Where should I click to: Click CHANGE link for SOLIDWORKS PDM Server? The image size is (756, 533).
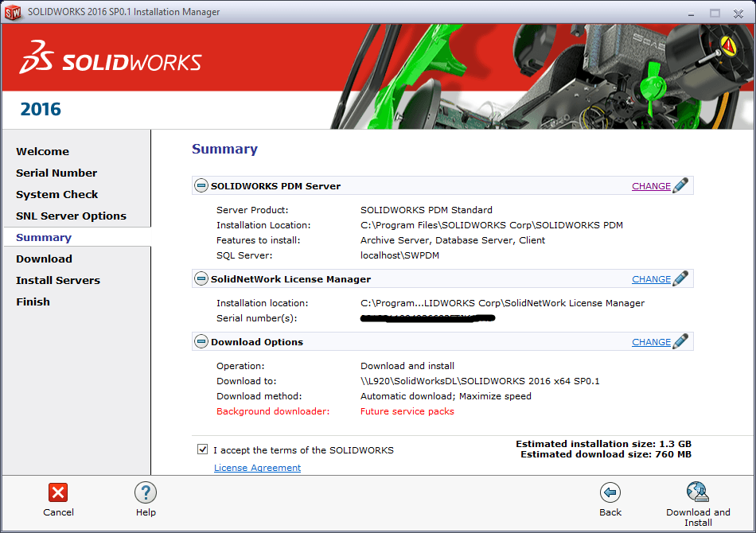651,186
